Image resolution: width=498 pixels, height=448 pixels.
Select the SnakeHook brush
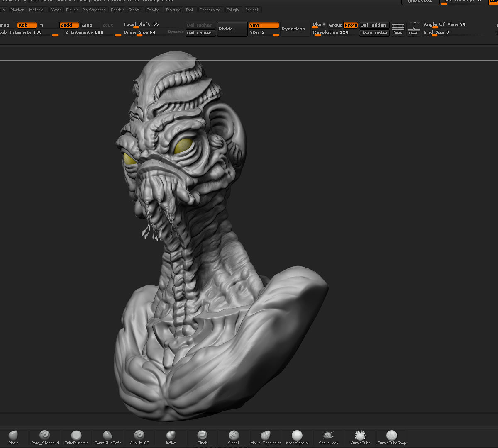329,437
